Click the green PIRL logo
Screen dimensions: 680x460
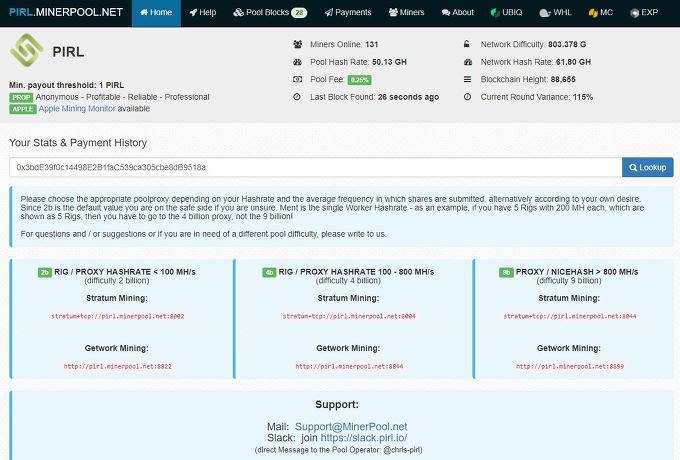(x=27, y=51)
